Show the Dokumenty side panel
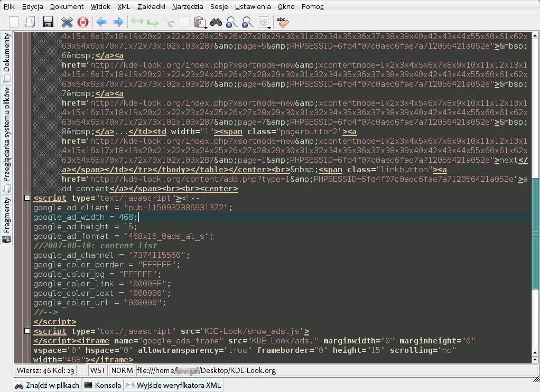 [6, 58]
